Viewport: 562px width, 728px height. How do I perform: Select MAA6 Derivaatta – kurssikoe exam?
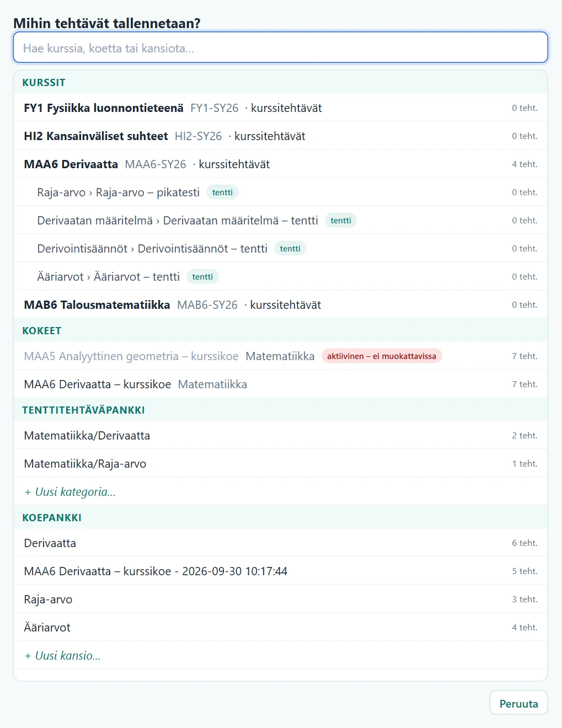[x=280, y=384]
